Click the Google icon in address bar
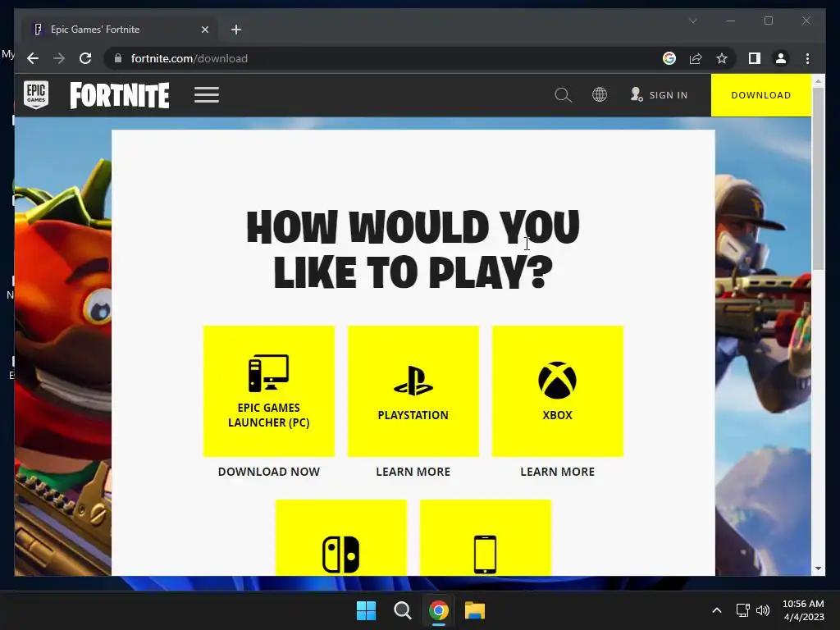The width and height of the screenshot is (840, 630). tap(669, 58)
